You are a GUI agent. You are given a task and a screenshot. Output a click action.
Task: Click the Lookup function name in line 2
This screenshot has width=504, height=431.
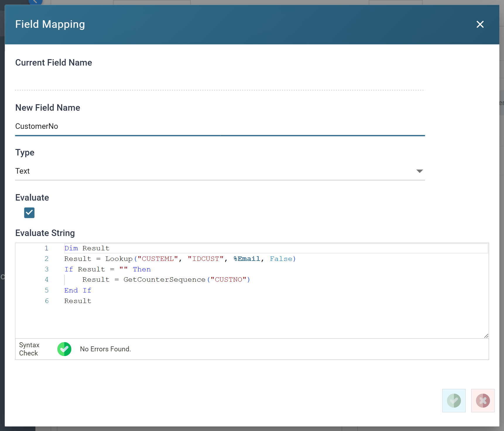119,259
